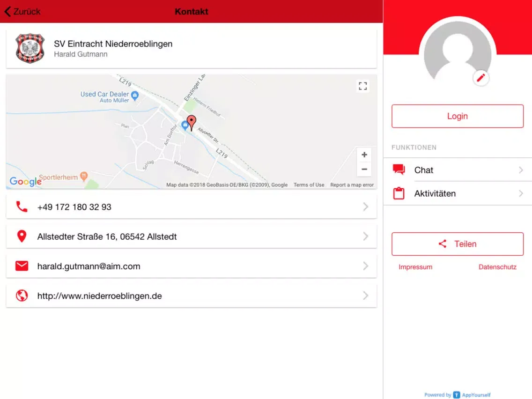
Task: Open the Chat menu item
Action: 458,170
